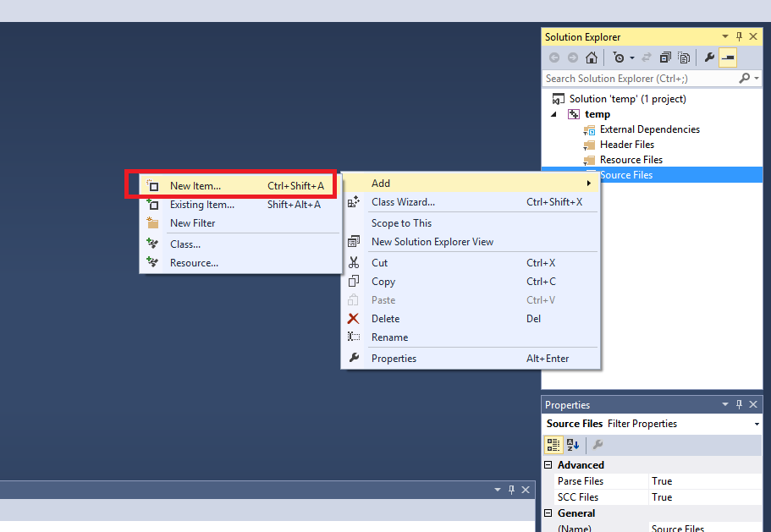Click the Home icon in Solution Explorer
Viewport: 771px width, 532px height.
592,58
